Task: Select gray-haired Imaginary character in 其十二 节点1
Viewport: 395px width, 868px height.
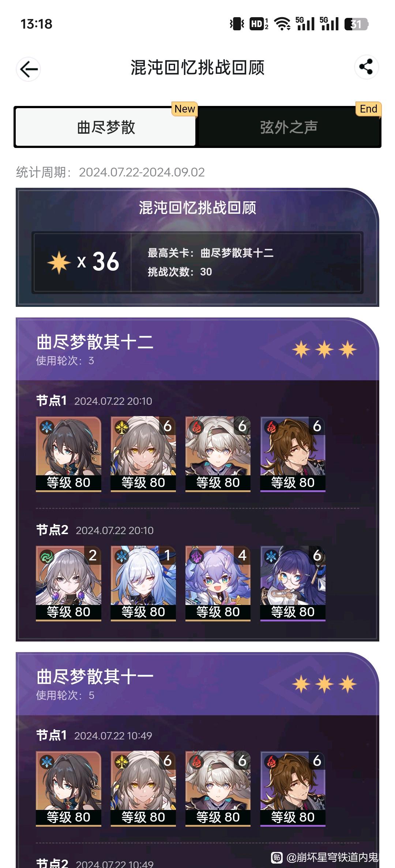Action: (143, 454)
